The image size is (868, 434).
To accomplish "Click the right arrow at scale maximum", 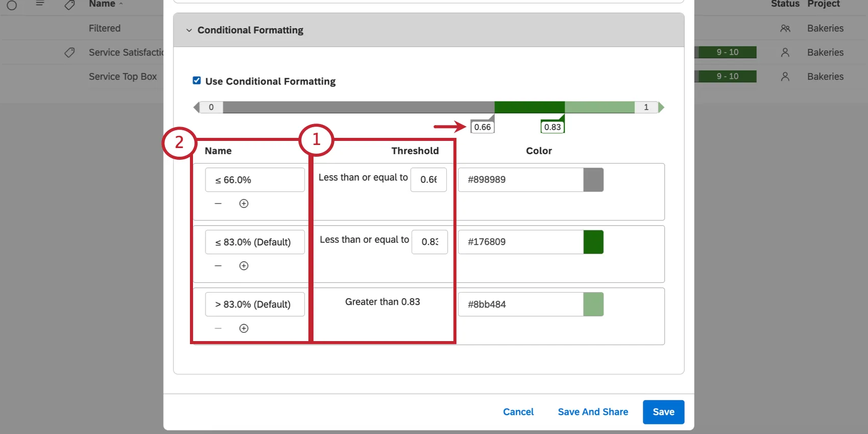I will [661, 107].
